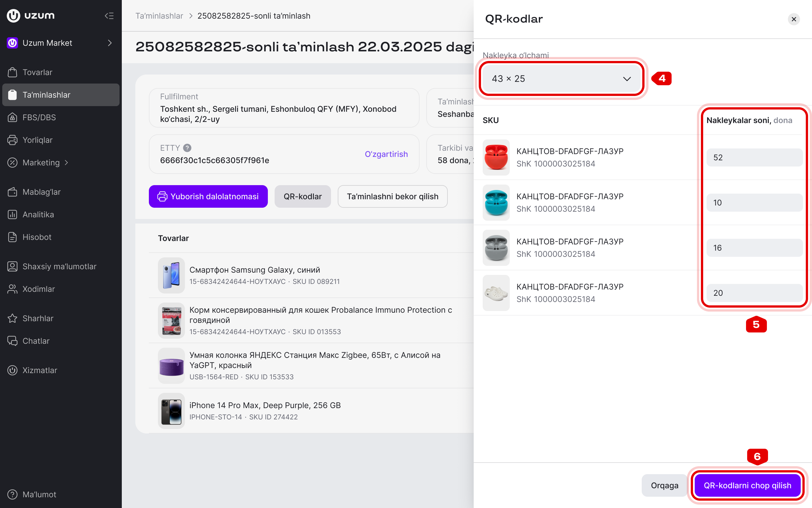Click the QR-kodlar button on the page
812x508 pixels.
(303, 196)
